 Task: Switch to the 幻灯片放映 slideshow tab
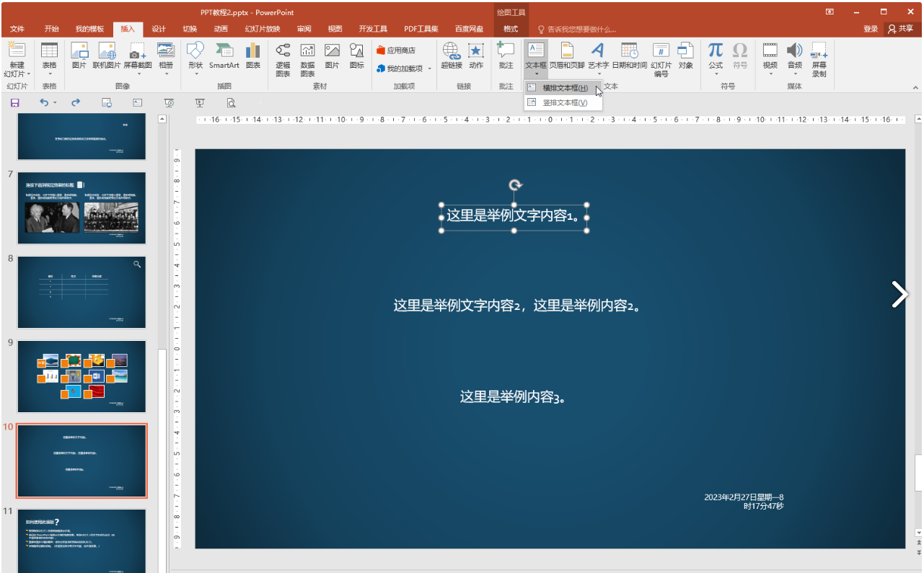(263, 29)
